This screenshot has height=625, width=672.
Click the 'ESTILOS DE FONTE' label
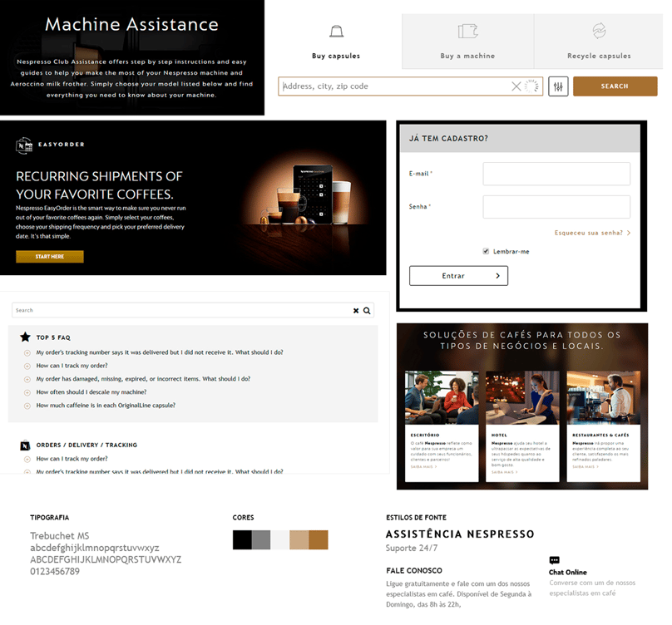coord(416,518)
